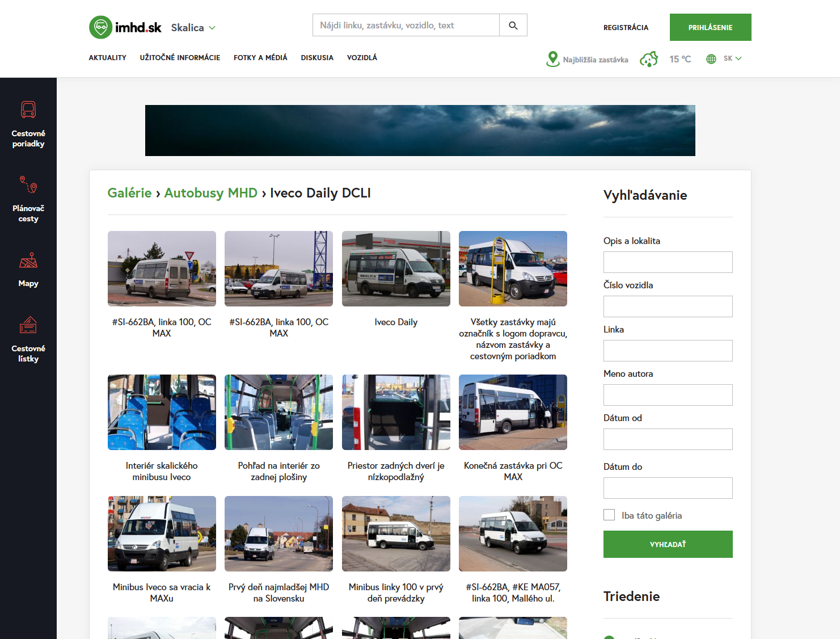This screenshot has height=639, width=840.
Task: Click the Registrácia link
Action: click(626, 27)
